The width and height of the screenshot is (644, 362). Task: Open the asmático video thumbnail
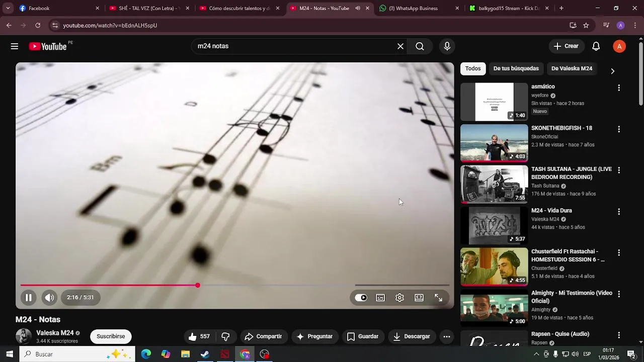click(x=494, y=102)
